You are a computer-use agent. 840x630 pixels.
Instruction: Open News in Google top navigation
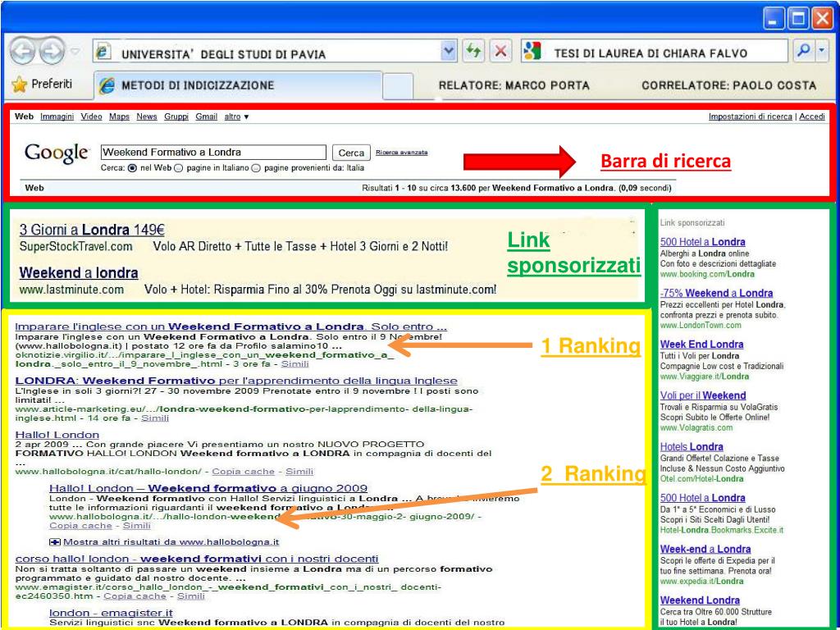tap(146, 116)
